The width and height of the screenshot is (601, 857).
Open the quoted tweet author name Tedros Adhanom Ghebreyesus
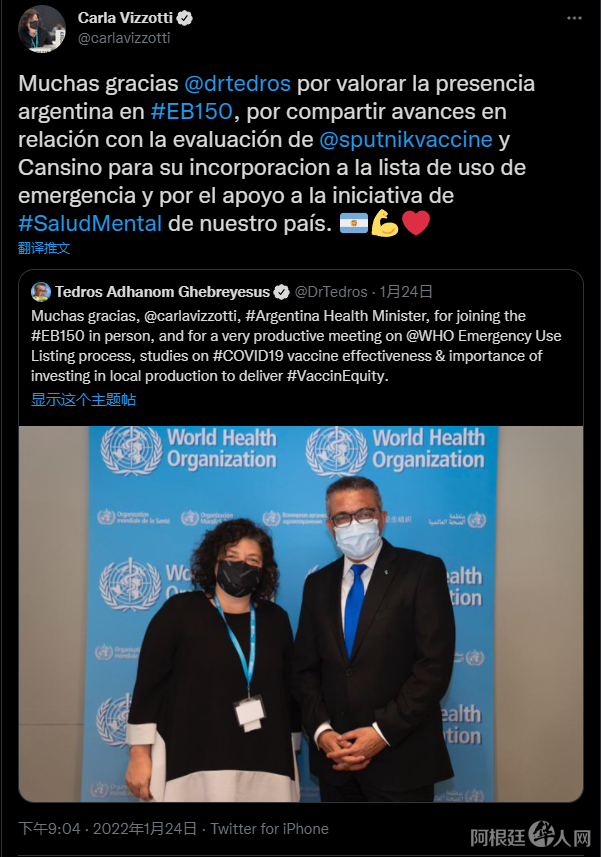[162, 292]
